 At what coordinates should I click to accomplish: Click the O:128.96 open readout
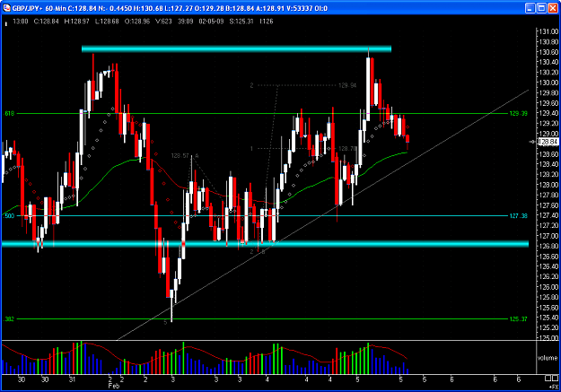click(137, 22)
